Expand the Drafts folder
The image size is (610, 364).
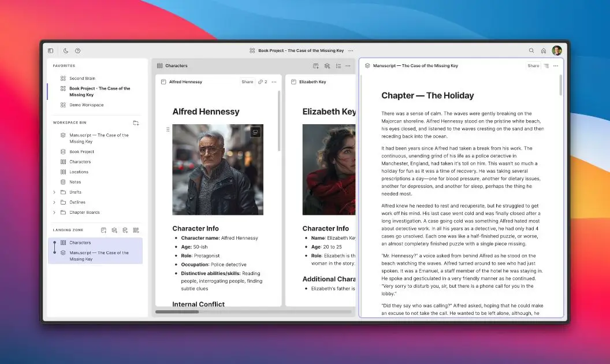(54, 192)
